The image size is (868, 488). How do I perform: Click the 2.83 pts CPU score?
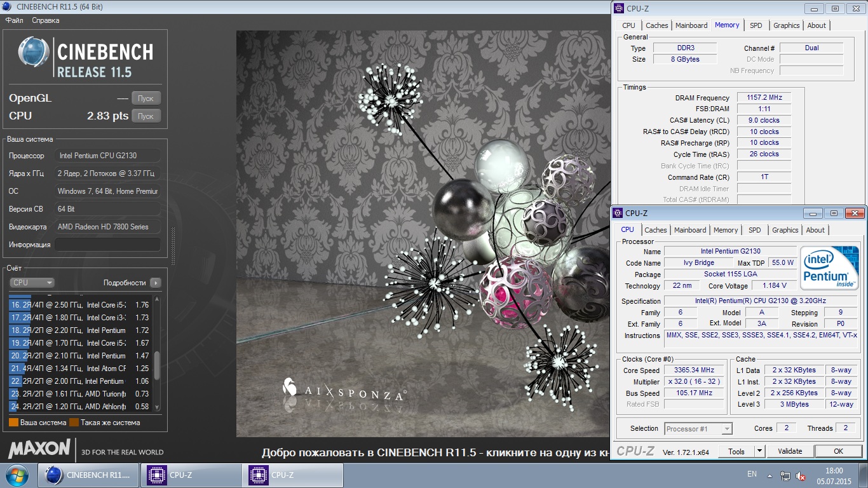click(x=107, y=116)
